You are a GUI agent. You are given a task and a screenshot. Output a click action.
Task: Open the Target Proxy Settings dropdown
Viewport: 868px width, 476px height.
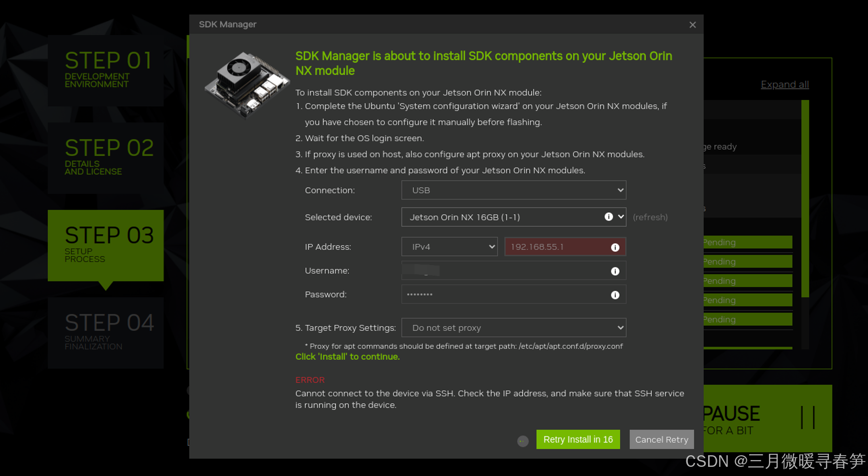click(513, 328)
